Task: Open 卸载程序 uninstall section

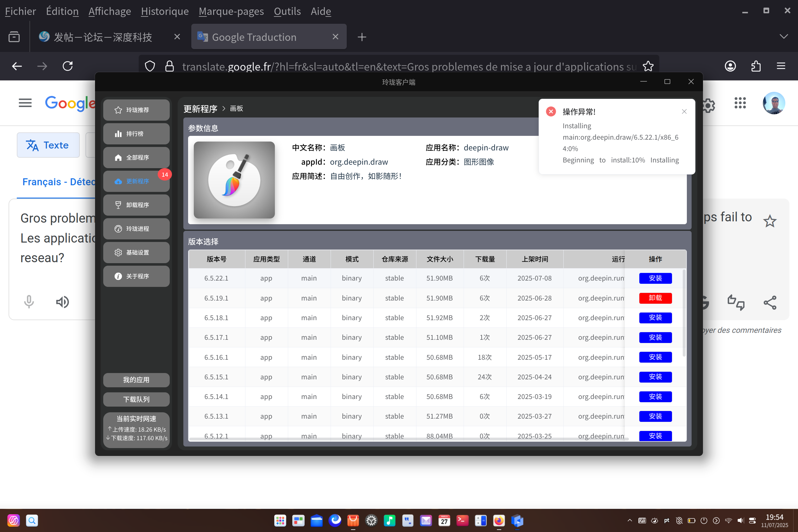Action: (136, 205)
